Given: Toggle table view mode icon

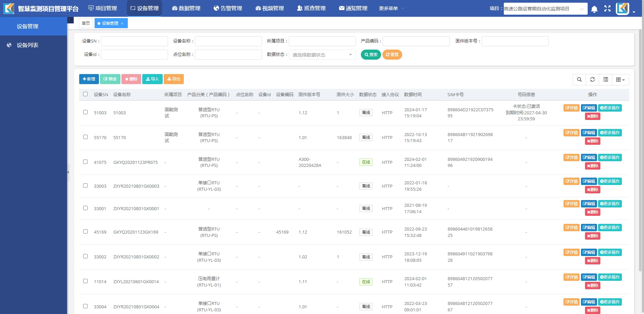Looking at the screenshot, I should coord(605,80).
